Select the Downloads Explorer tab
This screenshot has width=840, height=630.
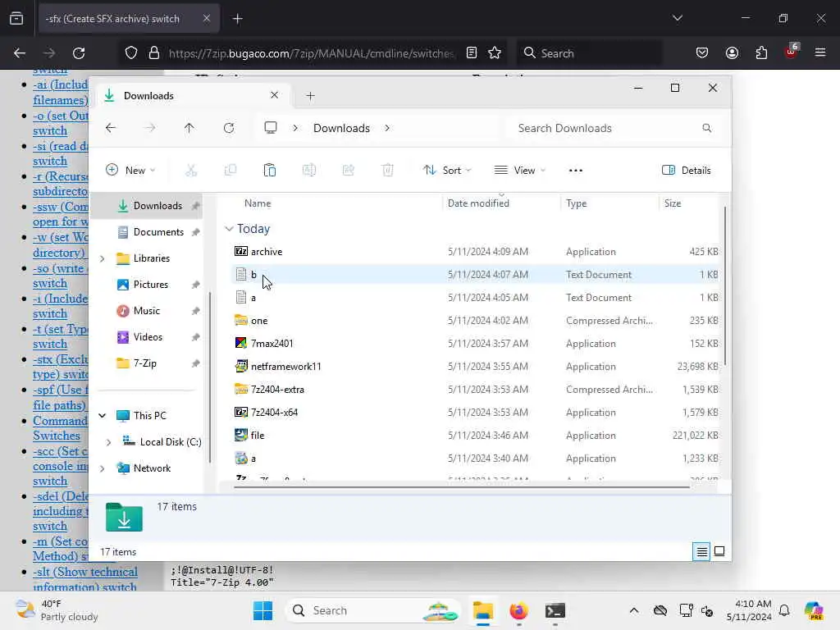point(193,96)
